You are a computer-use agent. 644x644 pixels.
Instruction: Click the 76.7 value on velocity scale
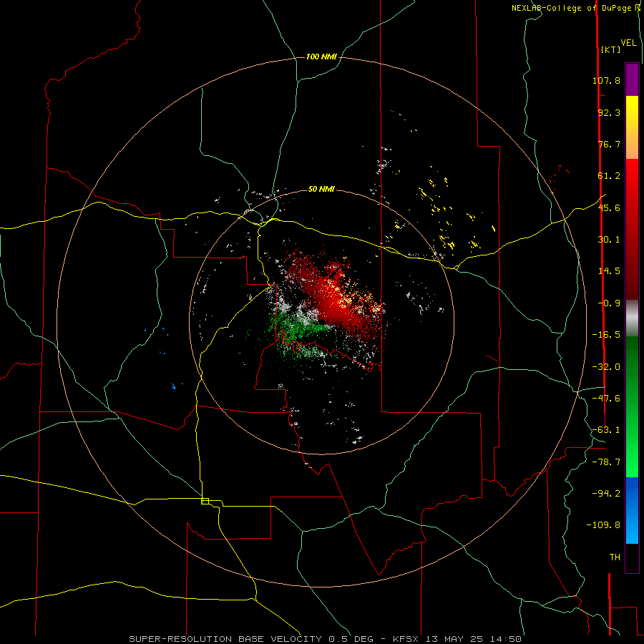pos(609,144)
